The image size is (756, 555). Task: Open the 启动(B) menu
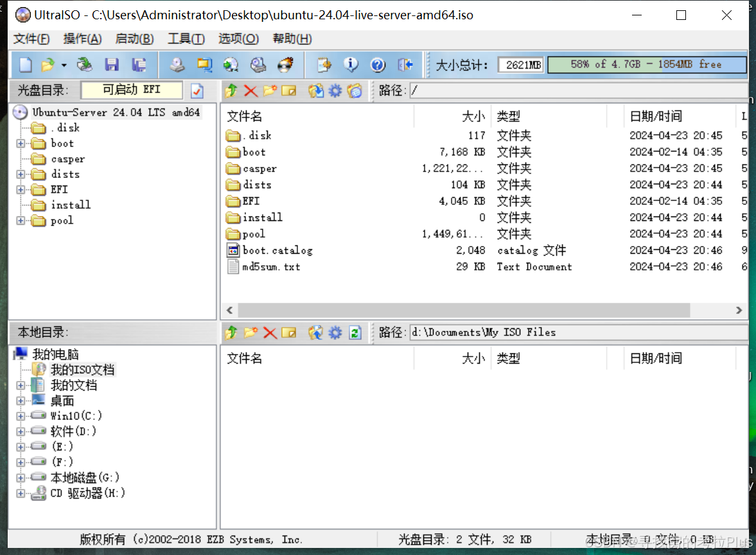[x=134, y=39]
